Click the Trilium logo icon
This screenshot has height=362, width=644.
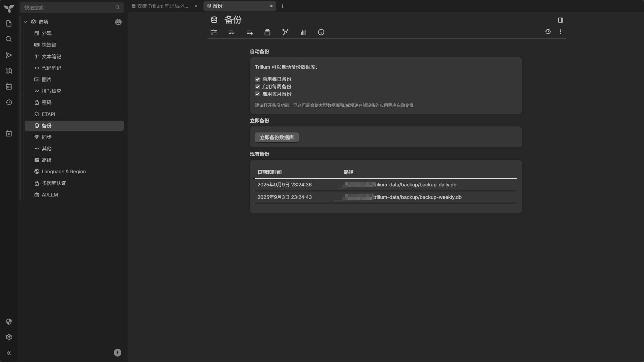coord(9,8)
